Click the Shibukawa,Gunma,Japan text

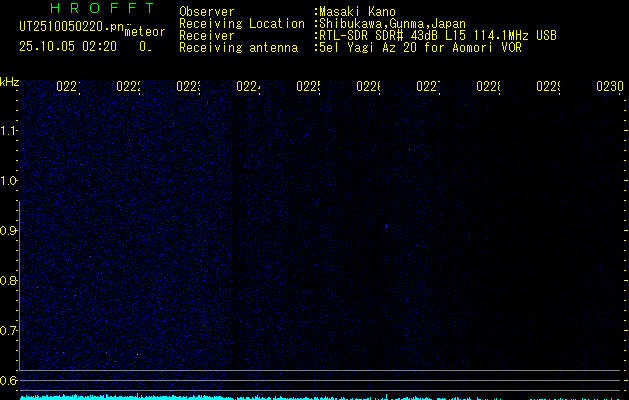pyautogui.click(x=392, y=24)
